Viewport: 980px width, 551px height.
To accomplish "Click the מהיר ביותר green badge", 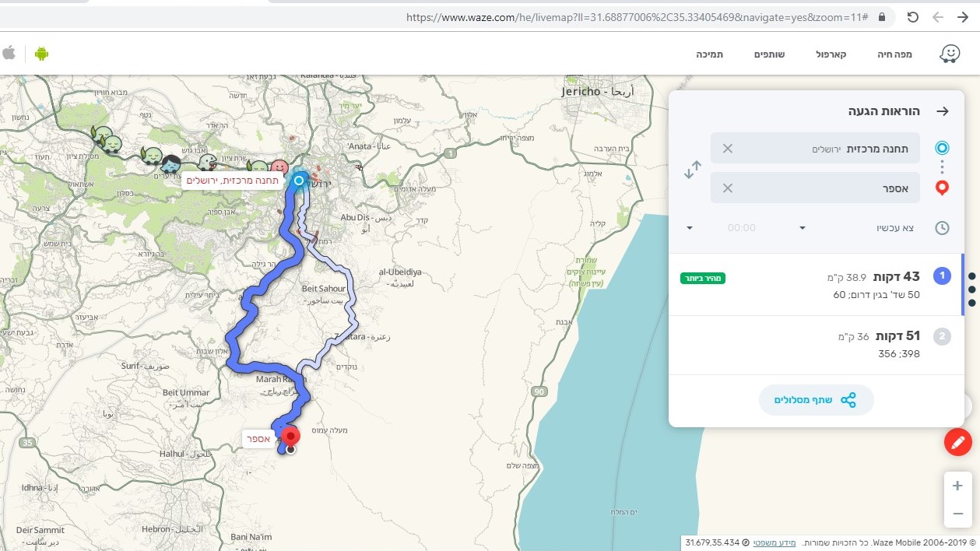I will point(703,278).
